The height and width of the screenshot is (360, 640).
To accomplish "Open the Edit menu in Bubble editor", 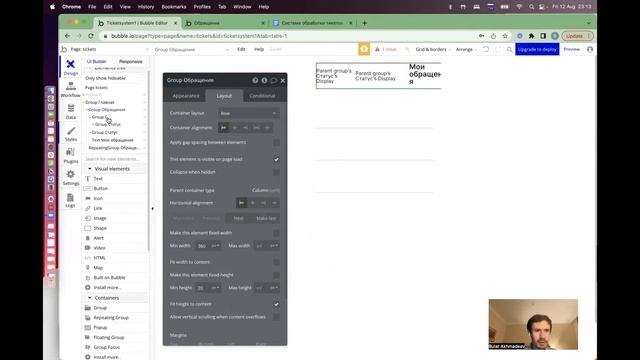I will pos(241,49).
